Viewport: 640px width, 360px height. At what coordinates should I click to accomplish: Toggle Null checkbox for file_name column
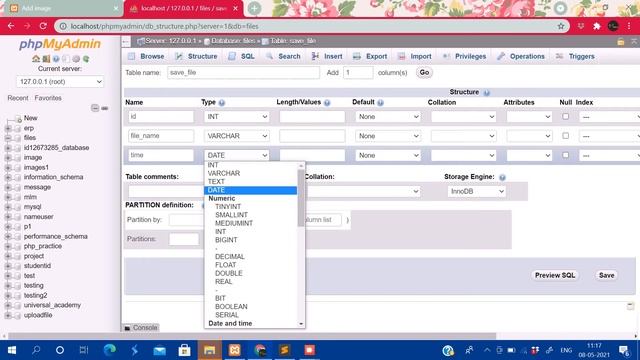(x=565, y=136)
